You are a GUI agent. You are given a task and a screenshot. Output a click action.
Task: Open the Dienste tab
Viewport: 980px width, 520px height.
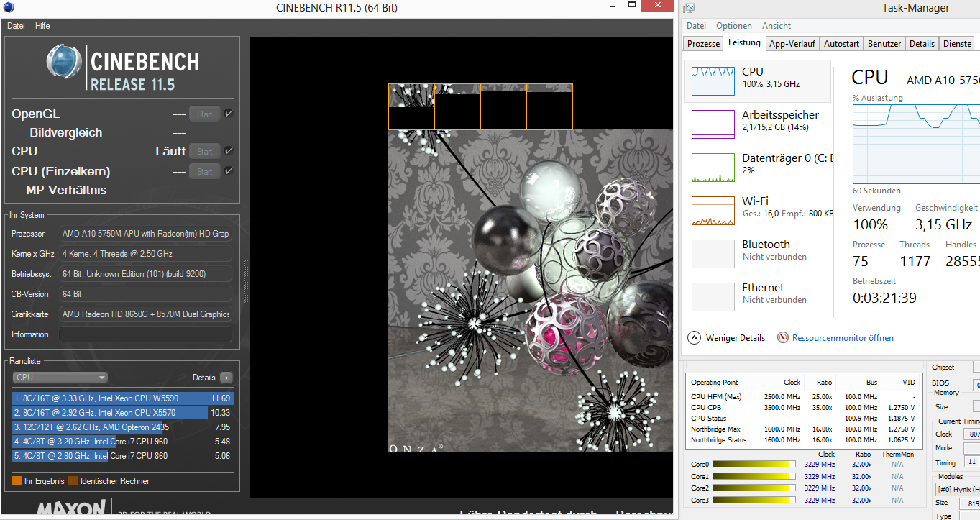(x=957, y=44)
